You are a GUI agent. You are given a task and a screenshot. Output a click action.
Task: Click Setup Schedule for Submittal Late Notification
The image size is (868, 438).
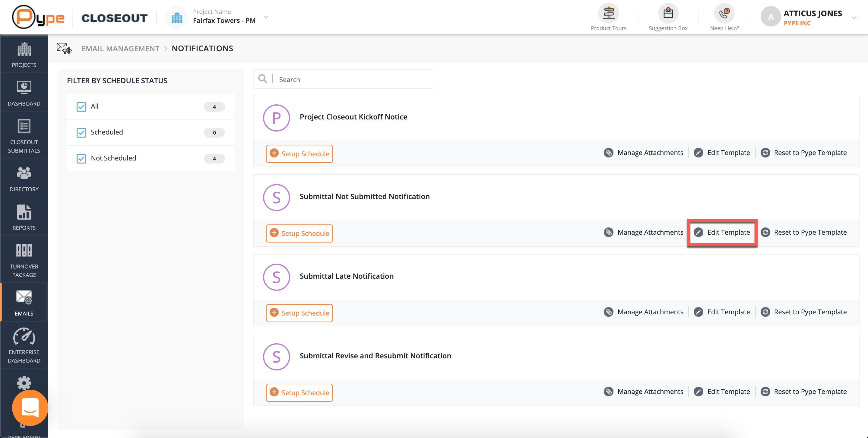click(x=299, y=313)
